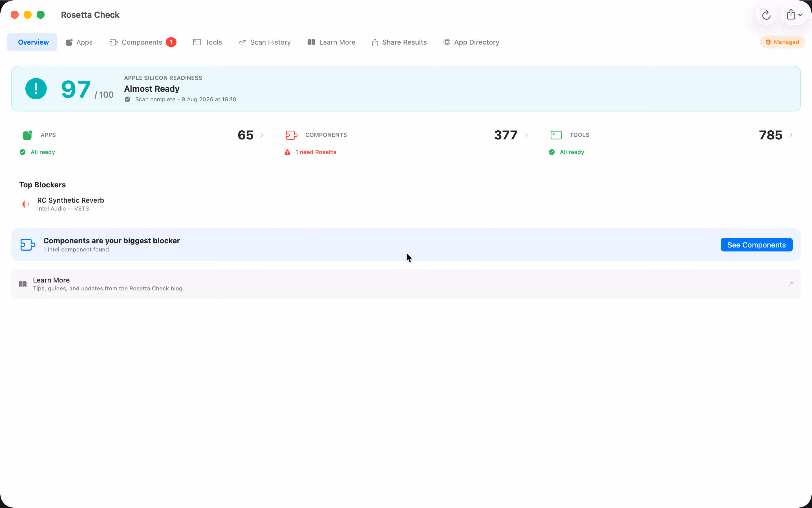Click Components are your biggest blocker heading
This screenshot has width=812, height=508.
coord(112,240)
